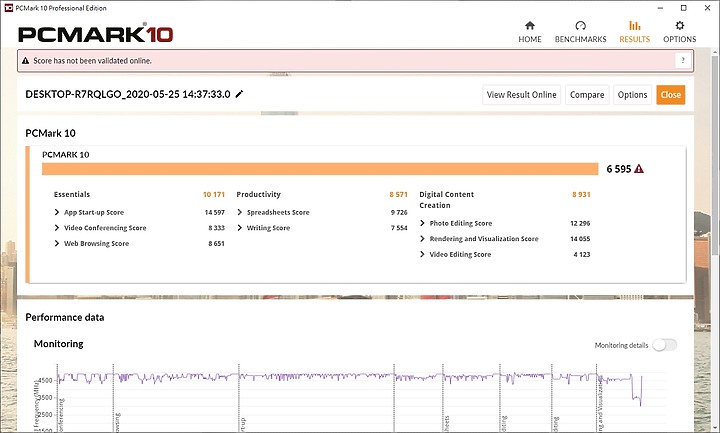
Task: Open the result Options button
Action: pos(632,95)
